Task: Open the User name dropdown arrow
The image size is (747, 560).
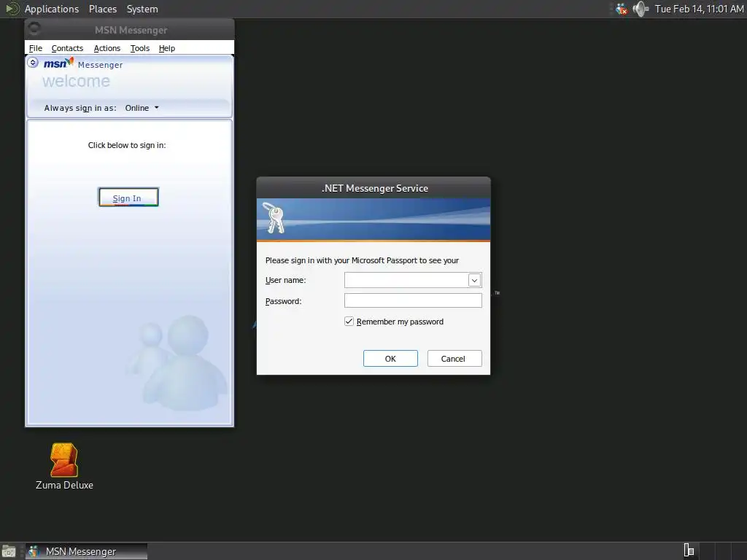Action: (474, 281)
